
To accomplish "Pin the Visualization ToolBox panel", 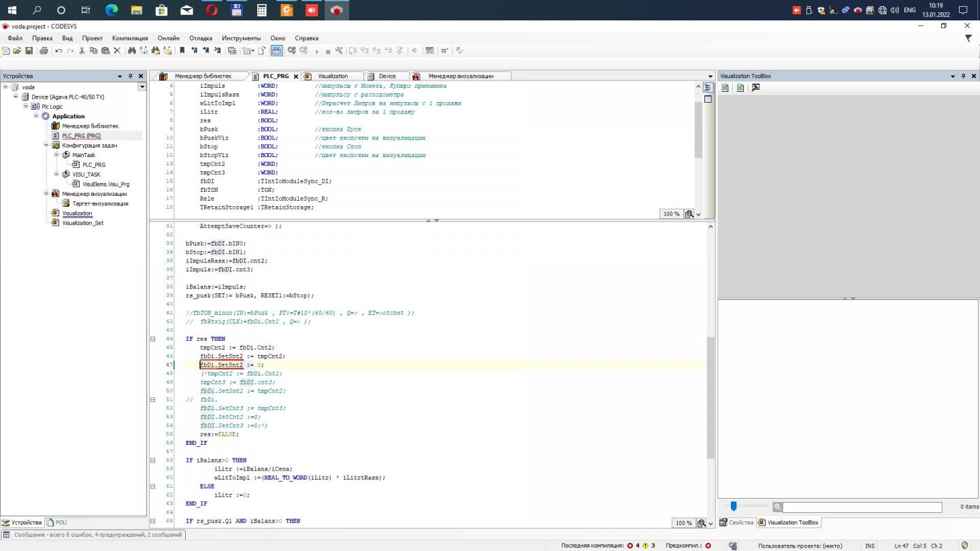I will click(963, 76).
